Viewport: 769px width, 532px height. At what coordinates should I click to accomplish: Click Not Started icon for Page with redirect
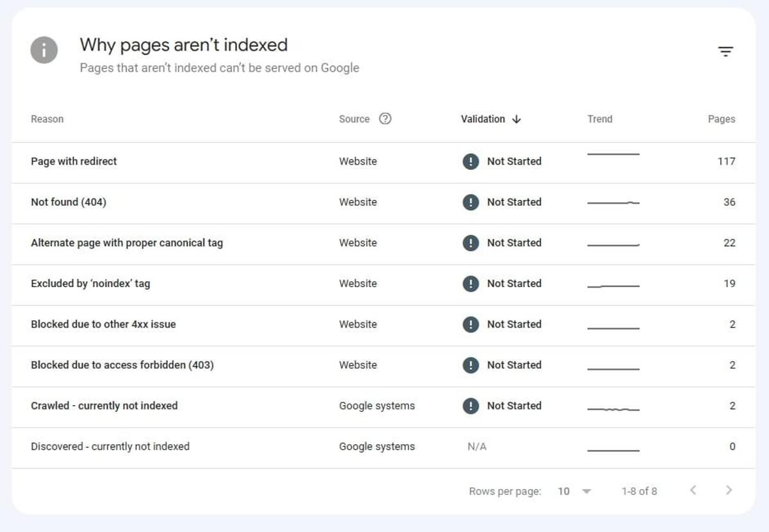pyautogui.click(x=470, y=162)
